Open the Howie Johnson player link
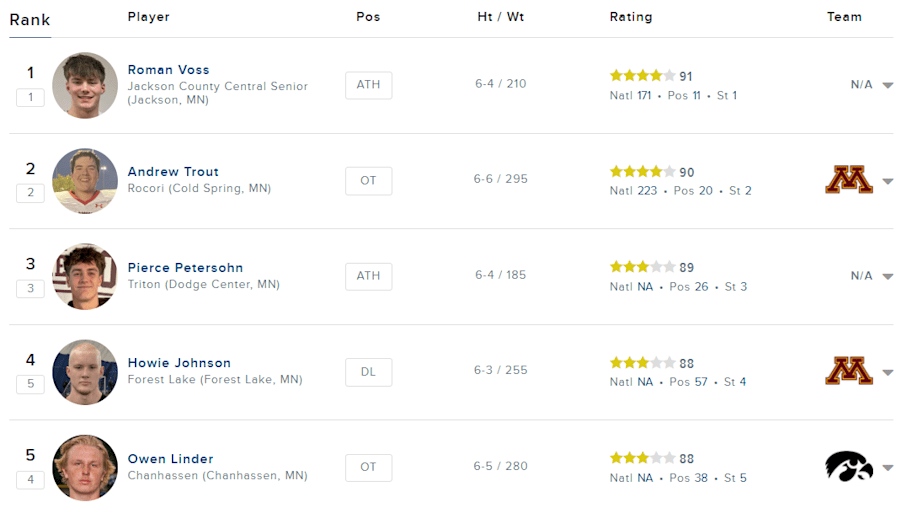This screenshot has height=513, width=912. tap(179, 363)
